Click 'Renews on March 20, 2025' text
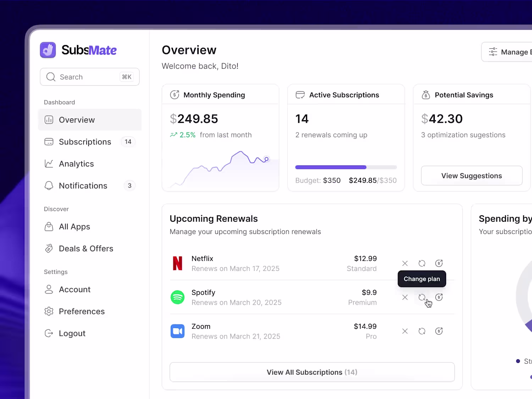This screenshot has width=532, height=399. [237, 303]
